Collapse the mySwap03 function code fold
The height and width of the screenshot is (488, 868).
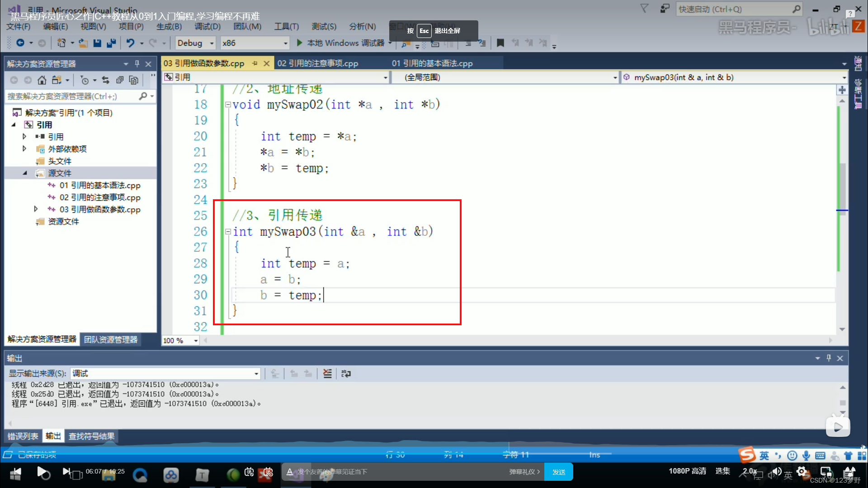tap(228, 232)
